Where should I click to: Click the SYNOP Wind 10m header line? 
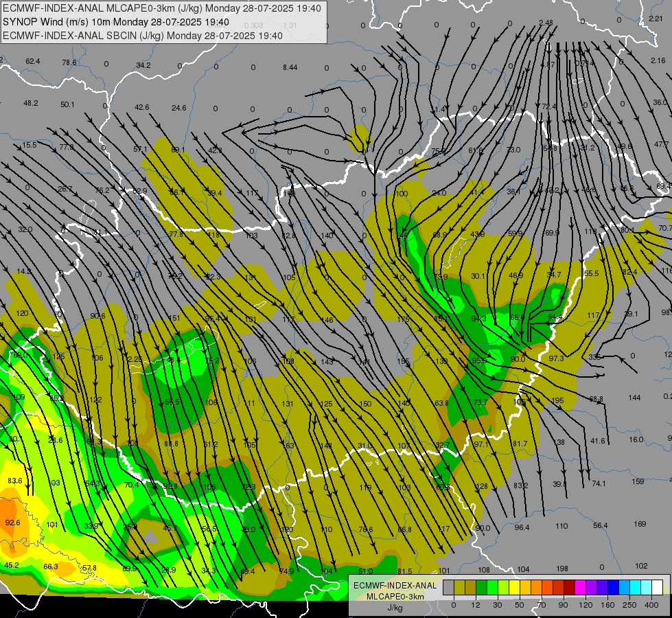(x=116, y=22)
